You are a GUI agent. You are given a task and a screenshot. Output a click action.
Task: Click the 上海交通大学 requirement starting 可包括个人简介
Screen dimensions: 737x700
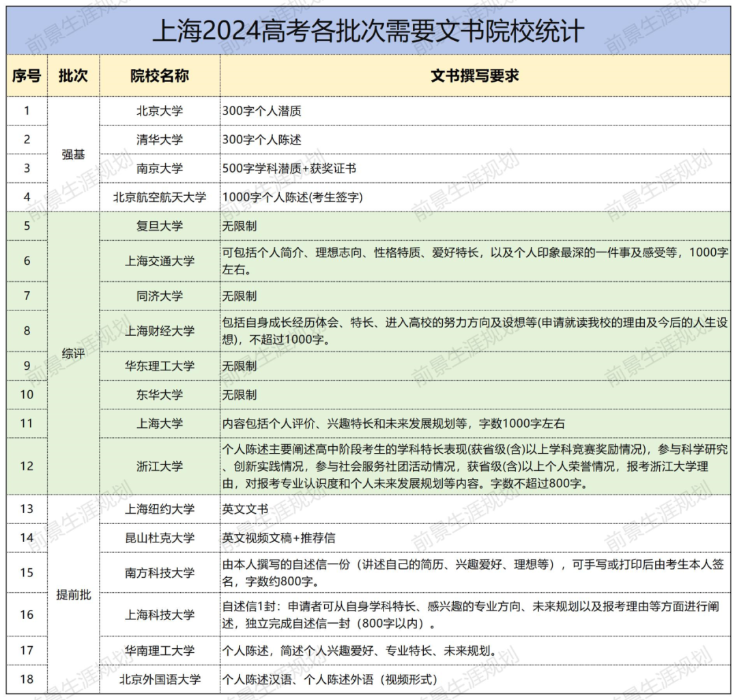(x=475, y=261)
